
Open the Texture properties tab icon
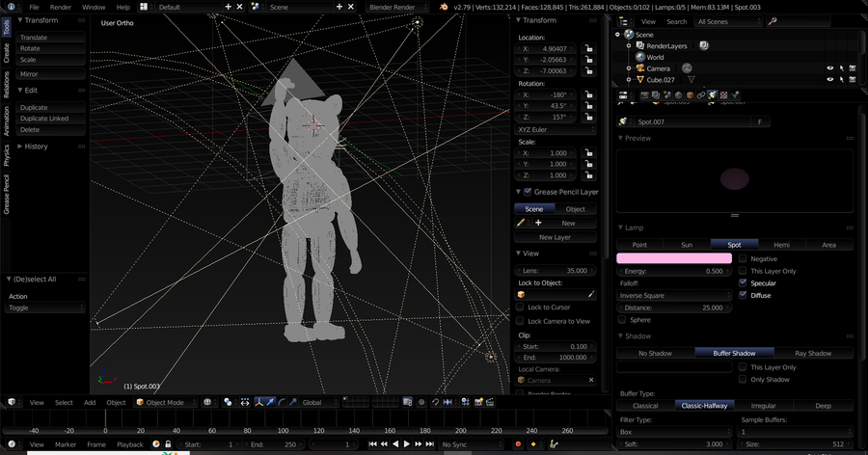(723, 95)
